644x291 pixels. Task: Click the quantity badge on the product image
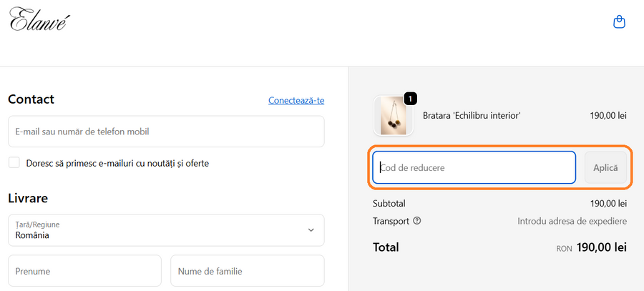(x=411, y=98)
